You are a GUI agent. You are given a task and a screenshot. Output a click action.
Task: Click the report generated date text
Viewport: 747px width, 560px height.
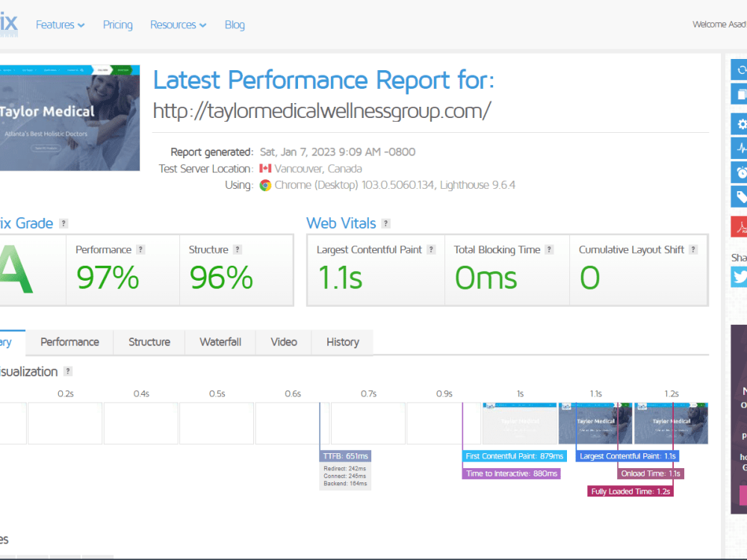338,152
